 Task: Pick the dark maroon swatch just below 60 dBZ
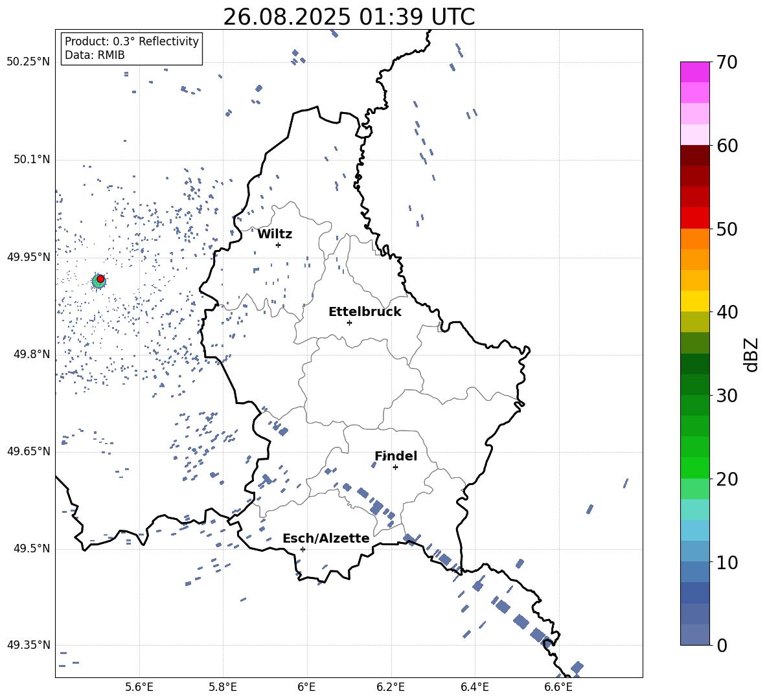coord(695,155)
